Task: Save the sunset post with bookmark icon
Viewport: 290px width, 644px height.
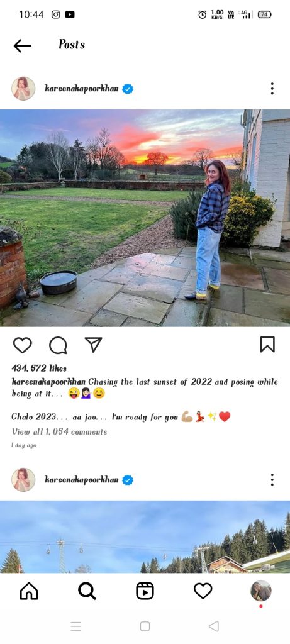Action: point(267,345)
